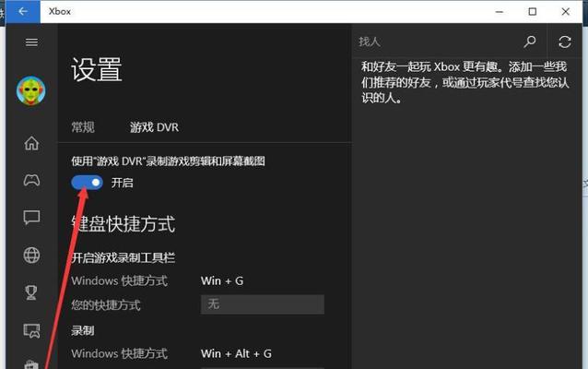Minimize the Xbox window

[500, 12]
